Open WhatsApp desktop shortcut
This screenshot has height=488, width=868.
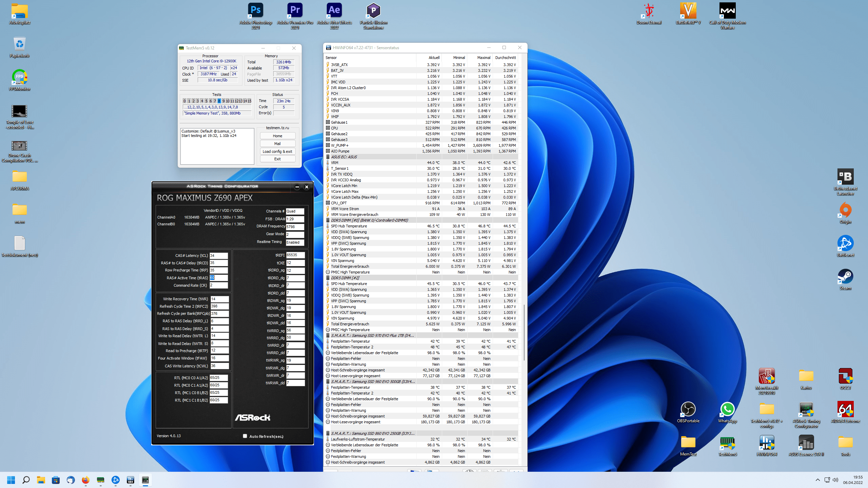[x=728, y=413]
